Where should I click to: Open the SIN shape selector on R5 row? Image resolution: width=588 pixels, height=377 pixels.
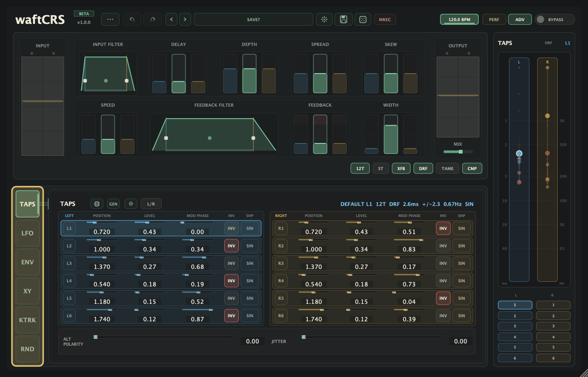pos(462,298)
